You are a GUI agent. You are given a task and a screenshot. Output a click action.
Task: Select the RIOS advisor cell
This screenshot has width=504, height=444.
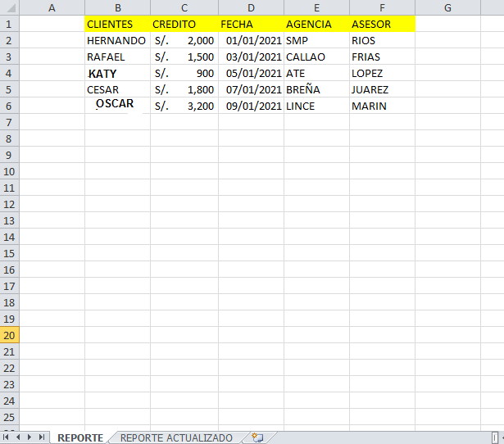pyautogui.click(x=383, y=40)
